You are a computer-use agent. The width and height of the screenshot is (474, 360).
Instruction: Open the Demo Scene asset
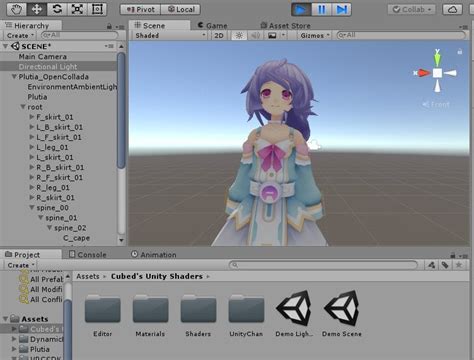(x=342, y=314)
